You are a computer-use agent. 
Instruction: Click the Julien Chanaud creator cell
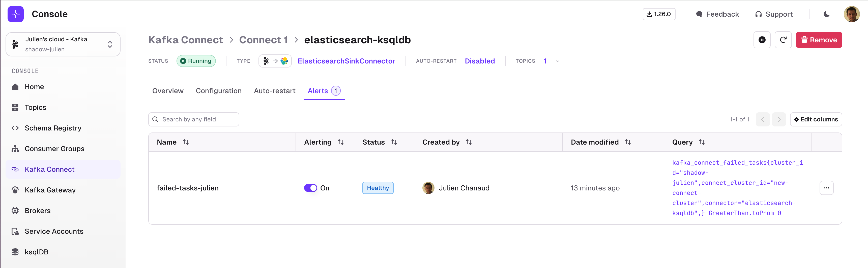pyautogui.click(x=456, y=188)
